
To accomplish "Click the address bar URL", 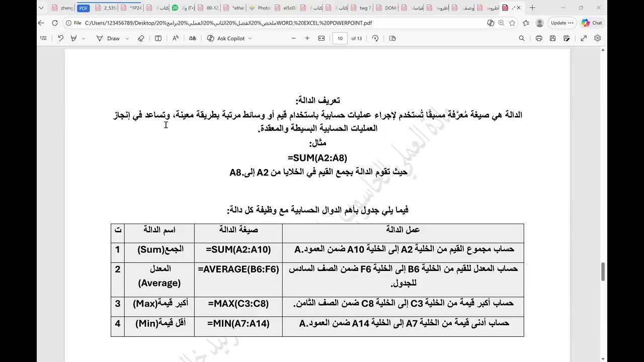I will tap(228, 23).
